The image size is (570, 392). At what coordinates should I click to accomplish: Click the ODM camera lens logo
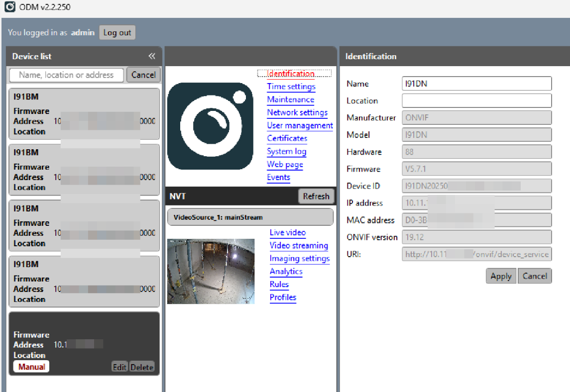210,125
